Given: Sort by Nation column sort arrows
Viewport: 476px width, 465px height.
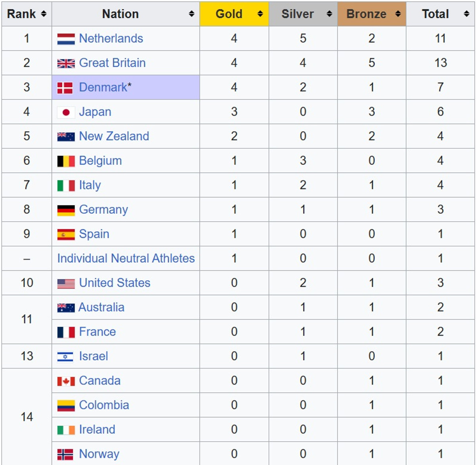Looking at the screenshot, I should [x=192, y=14].
